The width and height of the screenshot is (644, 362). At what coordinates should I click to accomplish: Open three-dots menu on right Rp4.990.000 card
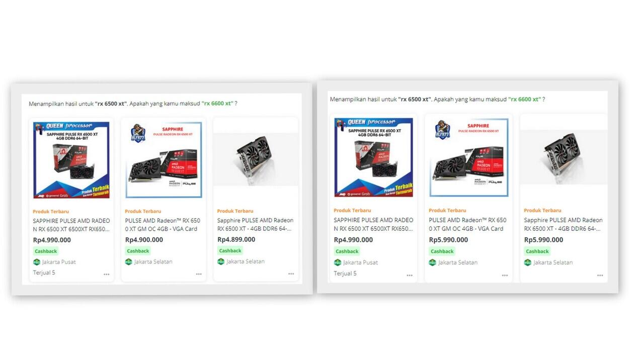[x=410, y=276]
